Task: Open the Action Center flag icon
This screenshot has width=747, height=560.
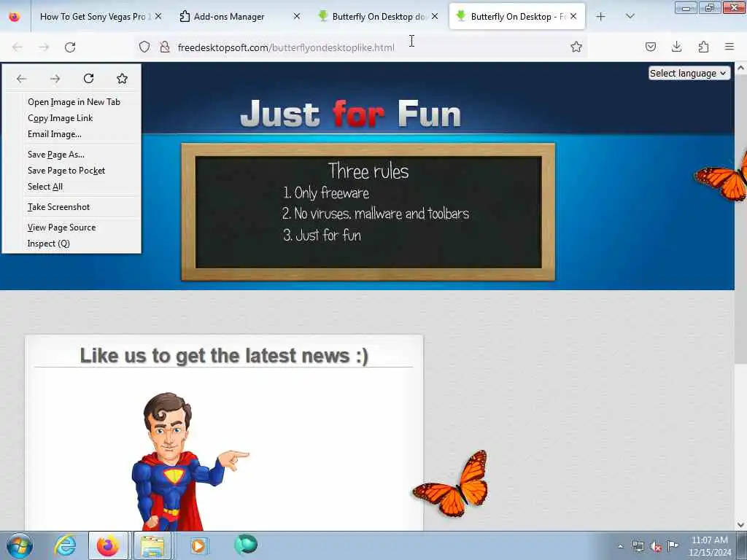Action: [673, 545]
